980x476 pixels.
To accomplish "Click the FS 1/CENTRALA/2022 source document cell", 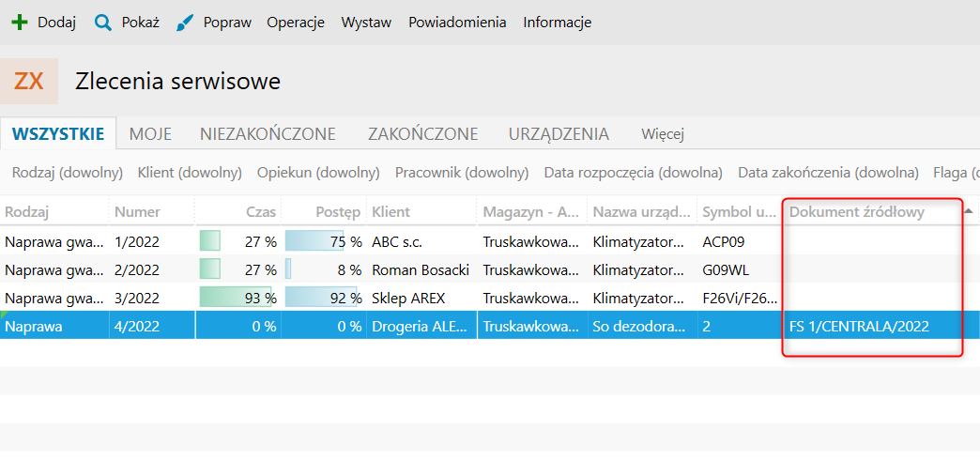I will tap(859, 327).
